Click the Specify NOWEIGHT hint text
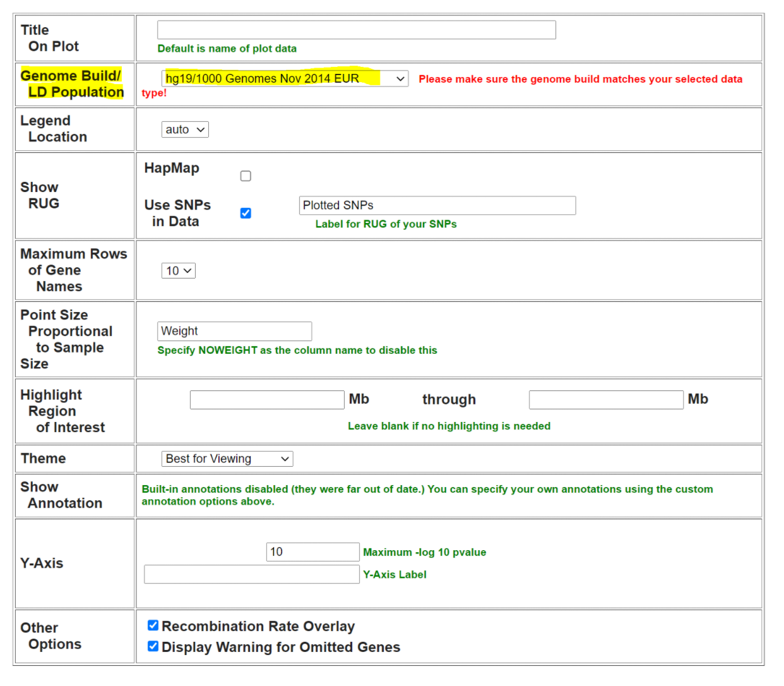This screenshot has width=784, height=686. [x=297, y=351]
